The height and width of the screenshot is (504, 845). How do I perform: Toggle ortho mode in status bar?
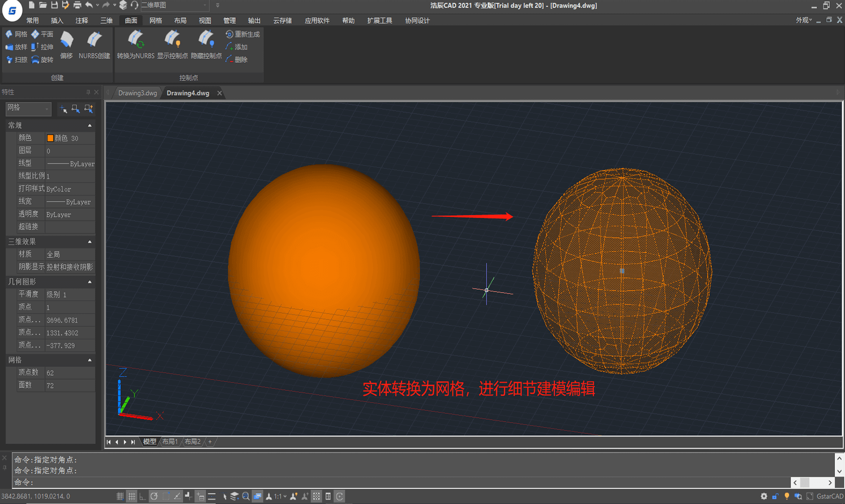click(142, 496)
